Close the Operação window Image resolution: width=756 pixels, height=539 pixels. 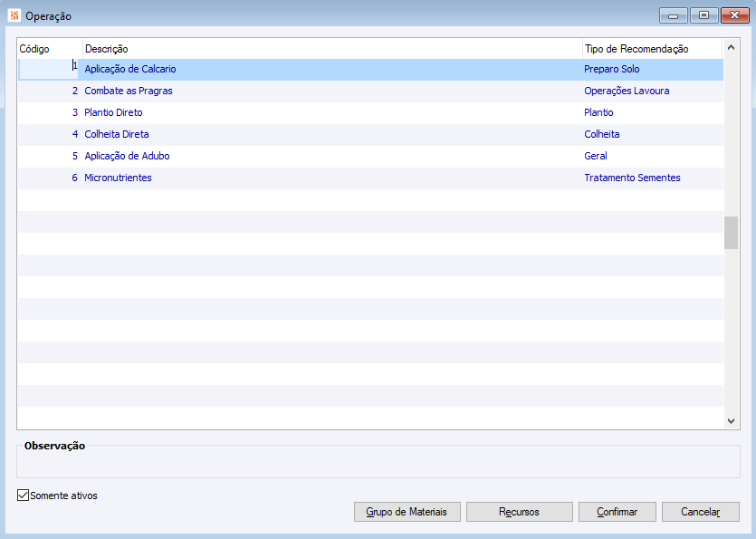(735, 16)
